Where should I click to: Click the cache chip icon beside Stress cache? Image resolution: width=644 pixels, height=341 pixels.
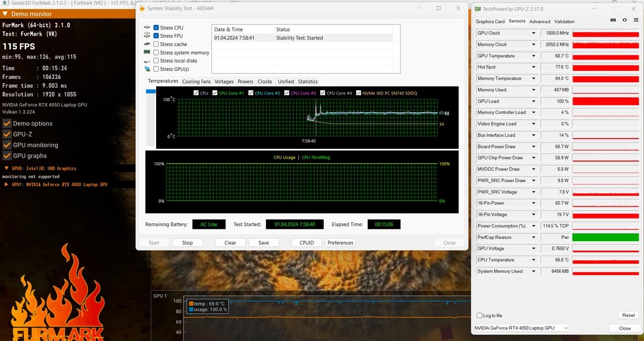click(x=147, y=44)
